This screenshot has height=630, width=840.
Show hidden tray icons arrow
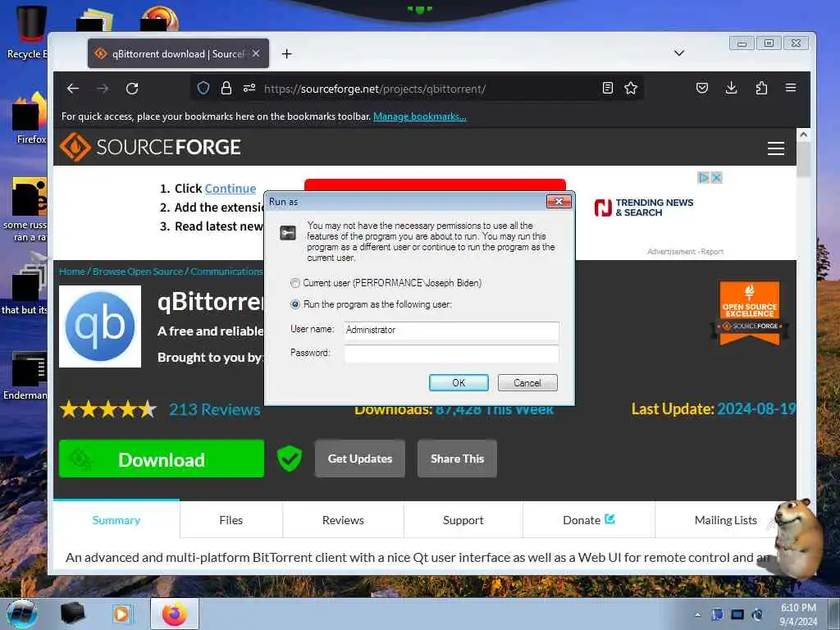coord(697,614)
